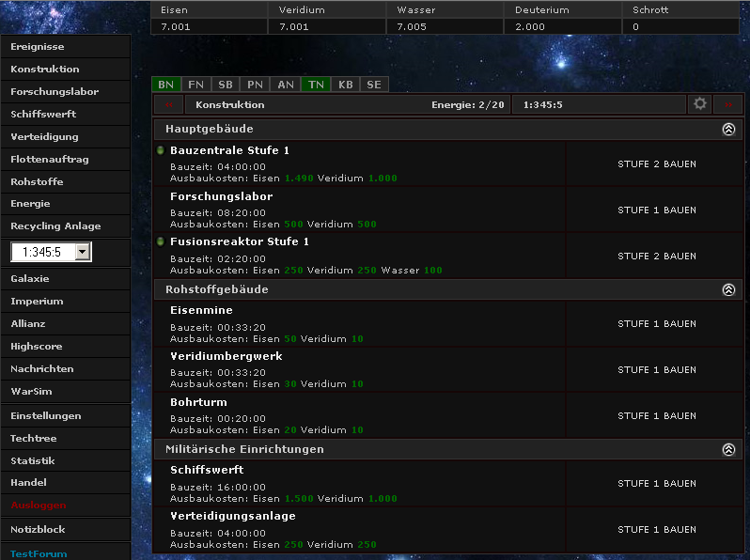Select the TN tab
Image resolution: width=750 pixels, height=560 pixels.
pyautogui.click(x=316, y=85)
